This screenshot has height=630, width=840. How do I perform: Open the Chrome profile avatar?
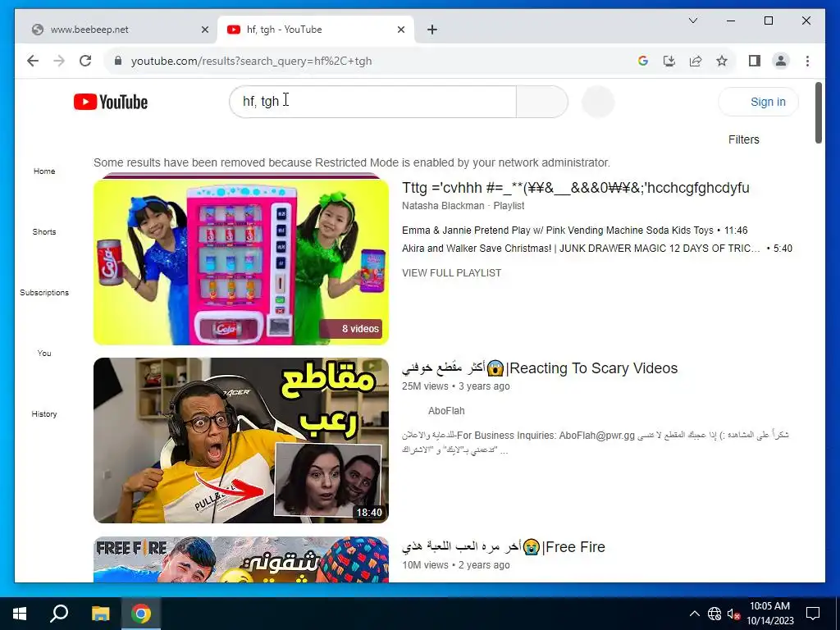tap(781, 61)
